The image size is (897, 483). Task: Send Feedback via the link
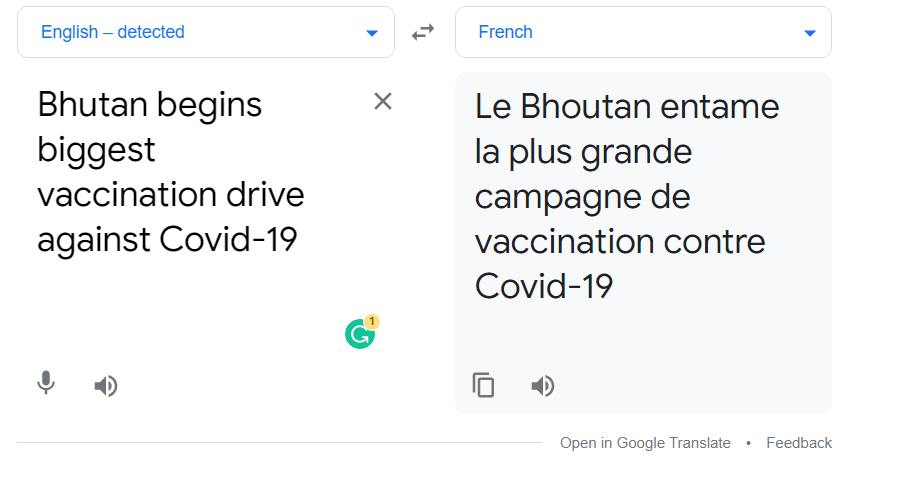pos(799,443)
